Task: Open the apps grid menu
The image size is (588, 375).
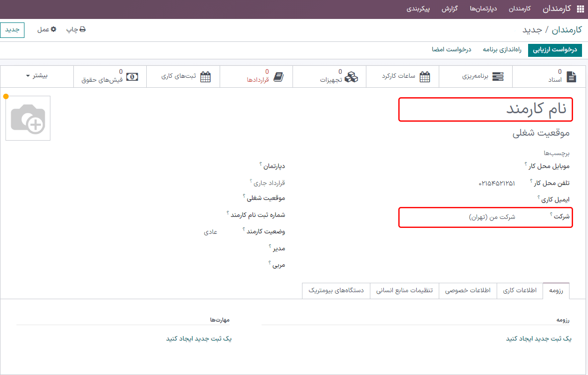Action: coord(580,8)
